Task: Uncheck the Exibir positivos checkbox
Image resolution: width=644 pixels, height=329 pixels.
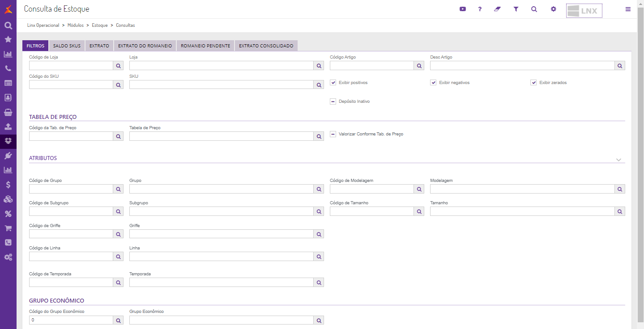Action: click(x=333, y=83)
